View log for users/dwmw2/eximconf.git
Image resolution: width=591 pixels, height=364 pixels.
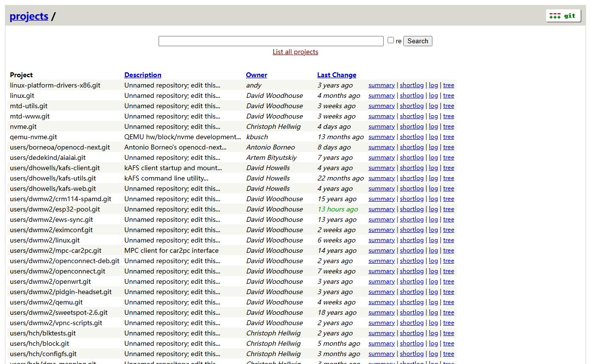click(x=433, y=230)
